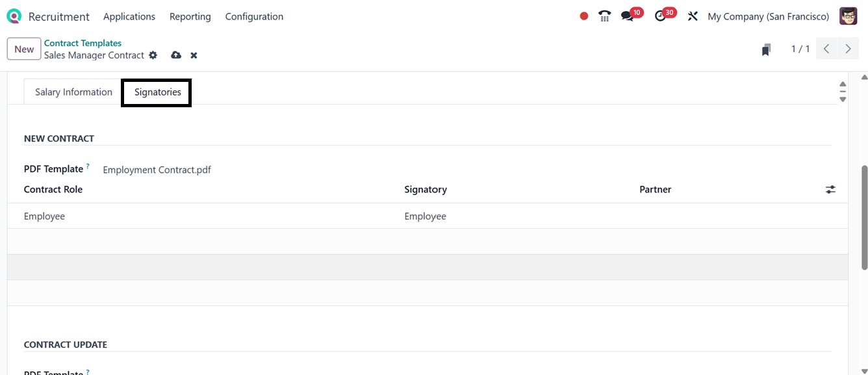Open the gear actions menu beside Sales Manager Contract
The image size is (868, 375).
(x=153, y=55)
